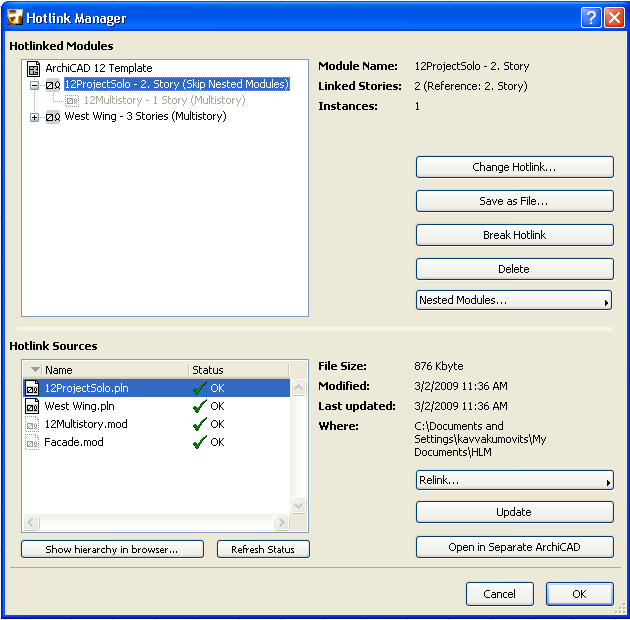Select ArchiCAD 12 Template tree row
Viewport: 630px width, 620px height.
99,68
